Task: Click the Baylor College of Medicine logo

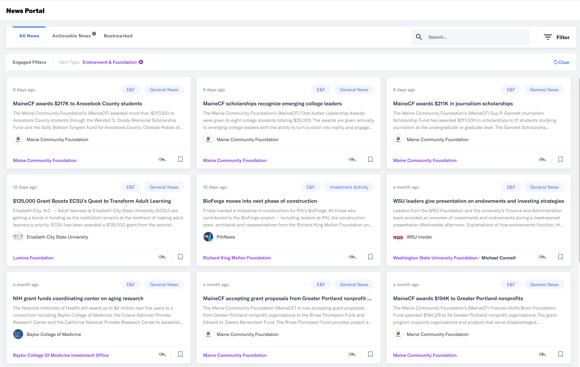Action: coord(18,334)
